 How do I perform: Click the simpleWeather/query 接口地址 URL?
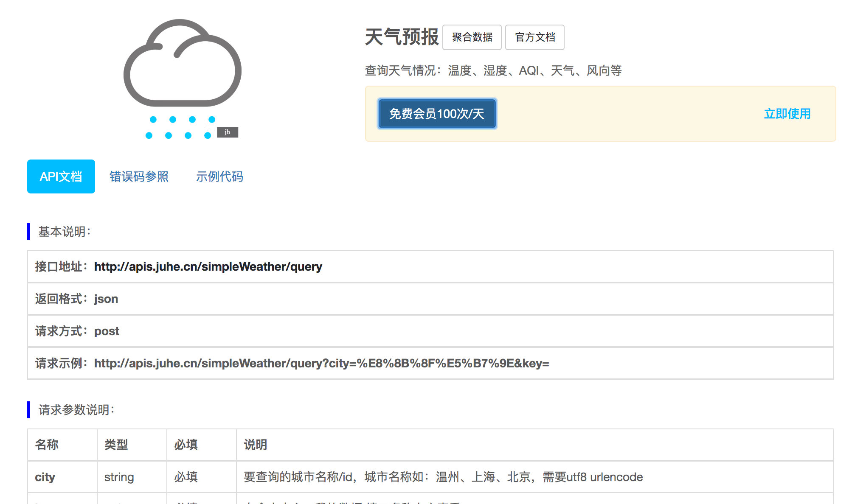pos(208,266)
